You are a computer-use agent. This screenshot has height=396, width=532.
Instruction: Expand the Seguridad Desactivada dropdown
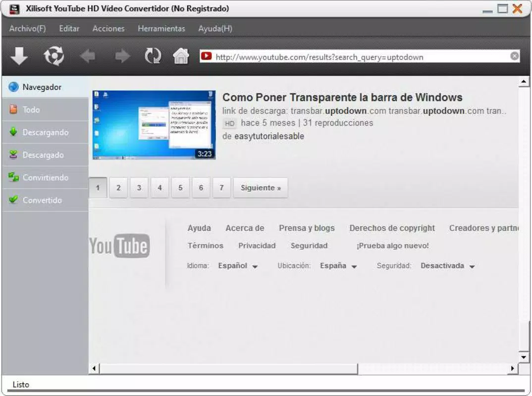(447, 266)
